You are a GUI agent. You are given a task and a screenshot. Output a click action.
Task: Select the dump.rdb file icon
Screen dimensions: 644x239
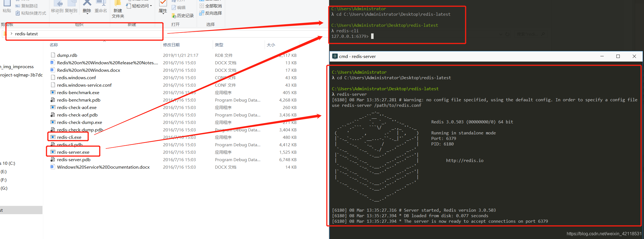click(x=53, y=55)
